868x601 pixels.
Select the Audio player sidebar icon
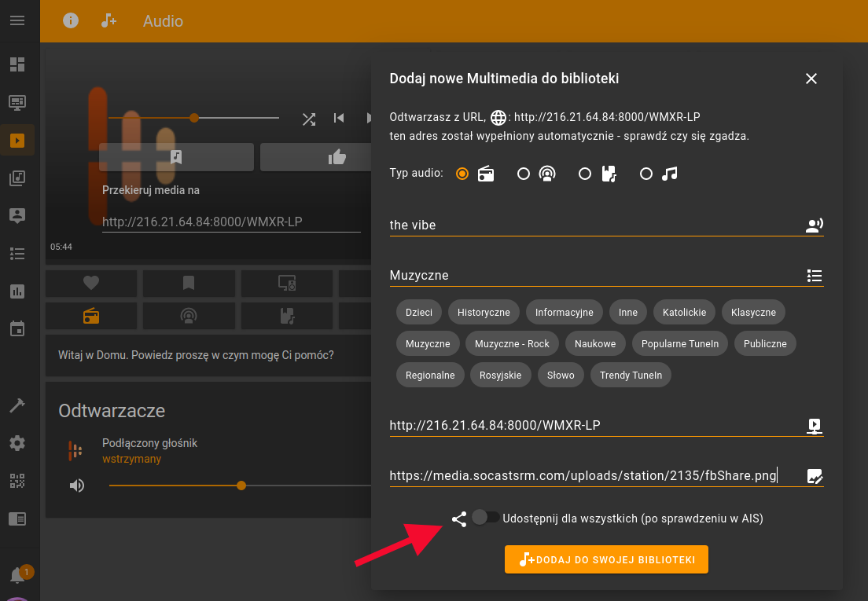click(x=17, y=141)
